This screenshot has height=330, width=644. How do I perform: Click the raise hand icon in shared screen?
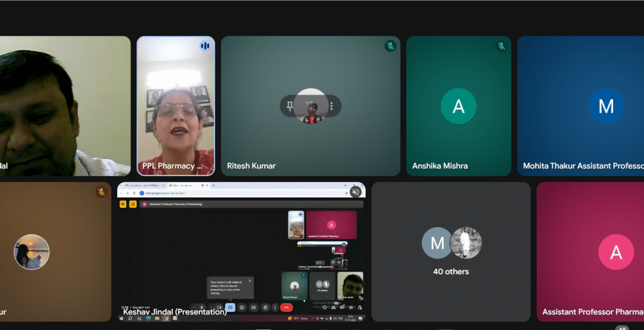point(265,307)
